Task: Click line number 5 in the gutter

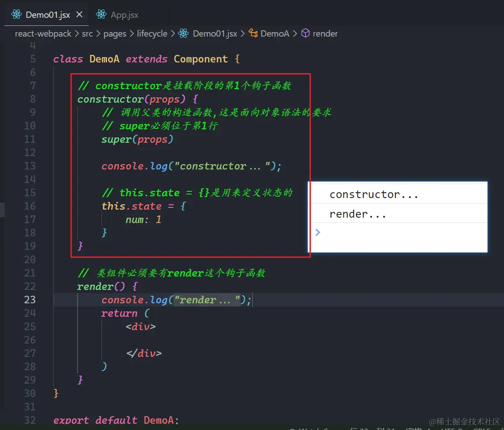Action: [x=33, y=59]
